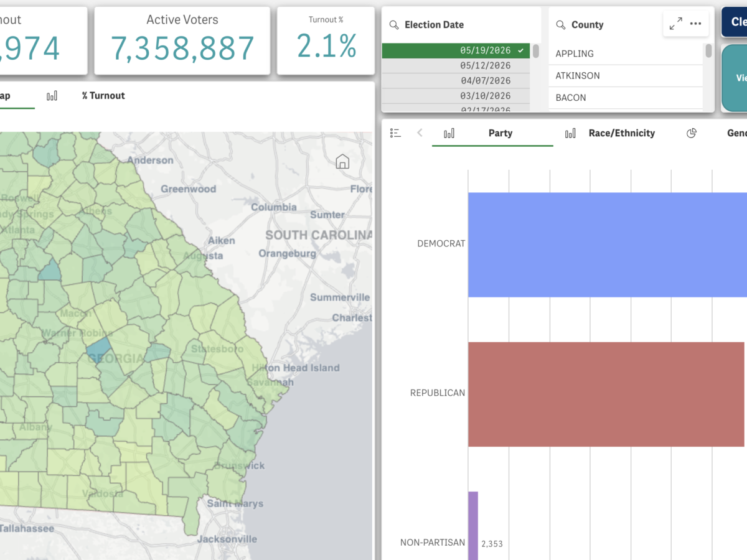The height and width of the screenshot is (560, 747).
Task: Select BACON county in the list
Action: pos(626,98)
